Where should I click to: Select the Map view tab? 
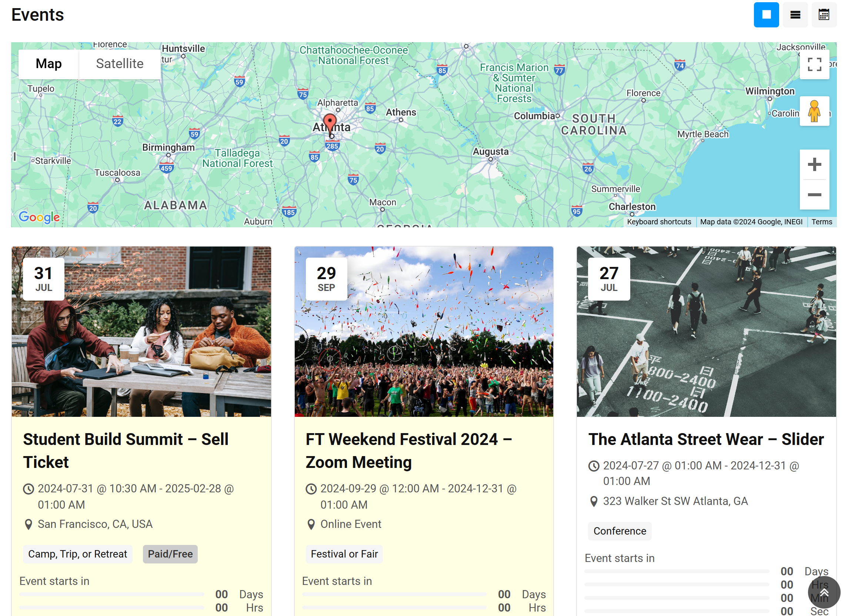coord(49,64)
